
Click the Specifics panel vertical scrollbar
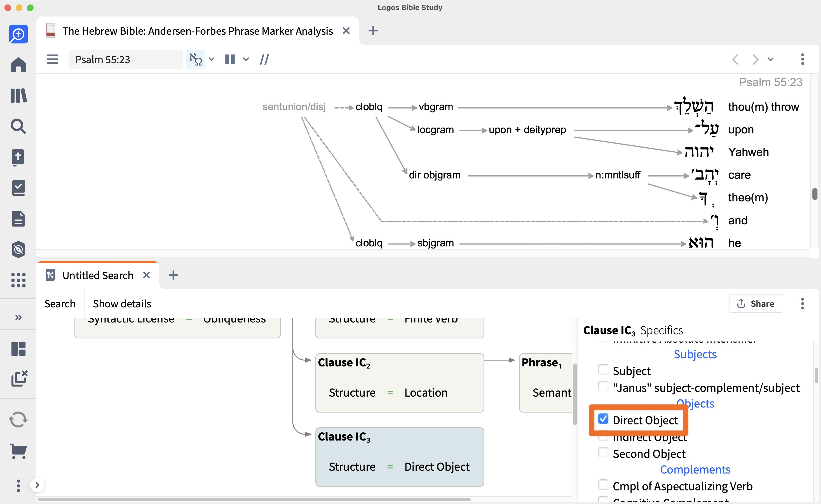point(816,375)
